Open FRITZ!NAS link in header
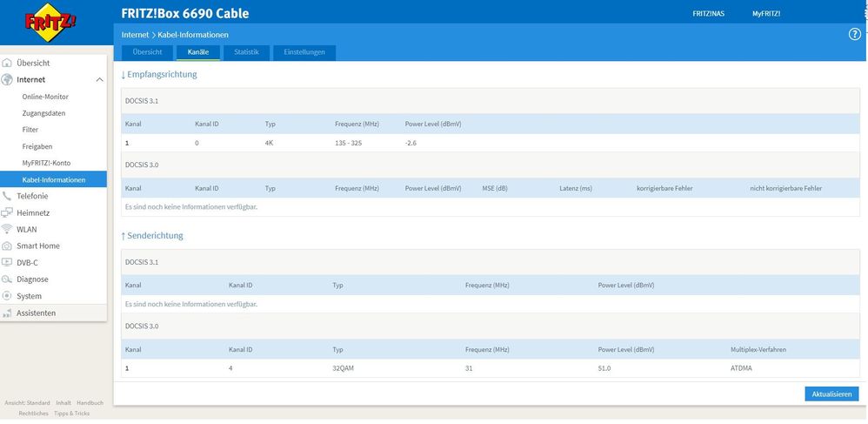The width and height of the screenshot is (868, 424). point(708,14)
